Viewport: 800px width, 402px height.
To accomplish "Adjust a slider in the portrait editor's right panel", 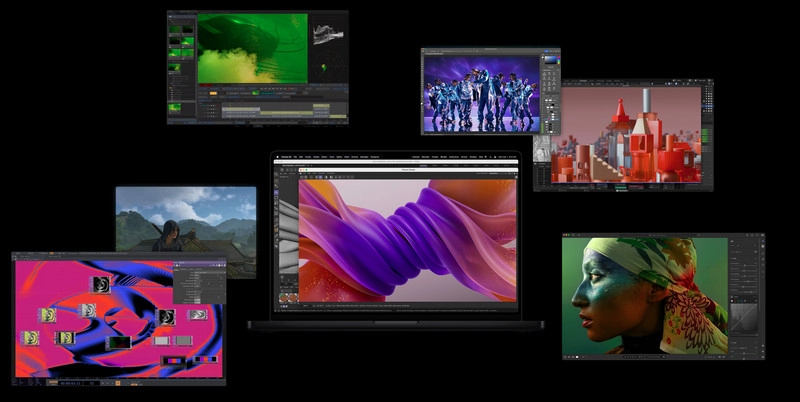I will coord(746,268).
